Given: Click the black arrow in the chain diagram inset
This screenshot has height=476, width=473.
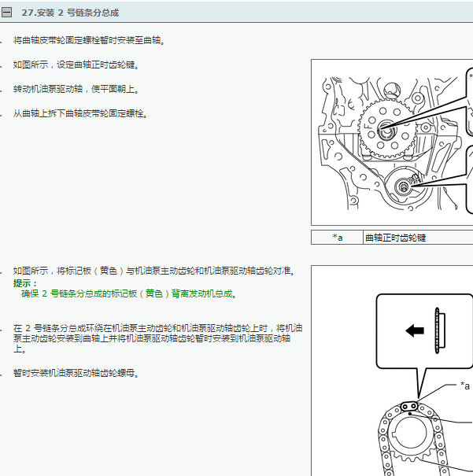Looking at the screenshot, I should (x=415, y=331).
